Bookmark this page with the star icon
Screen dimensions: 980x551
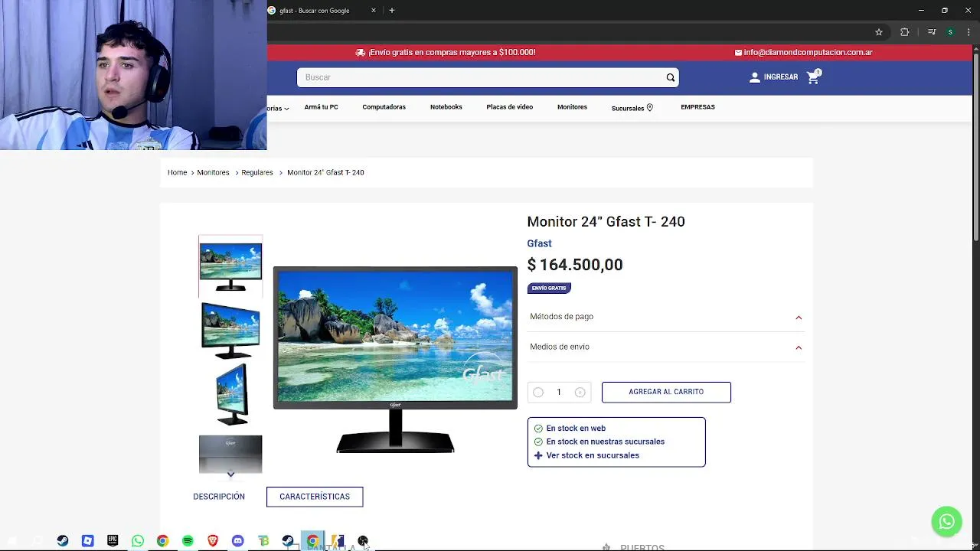tap(879, 32)
